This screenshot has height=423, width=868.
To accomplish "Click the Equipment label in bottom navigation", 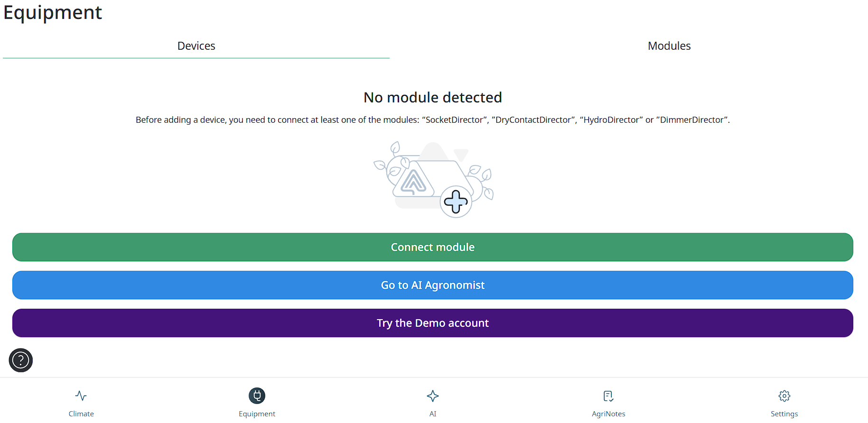I will click(257, 414).
